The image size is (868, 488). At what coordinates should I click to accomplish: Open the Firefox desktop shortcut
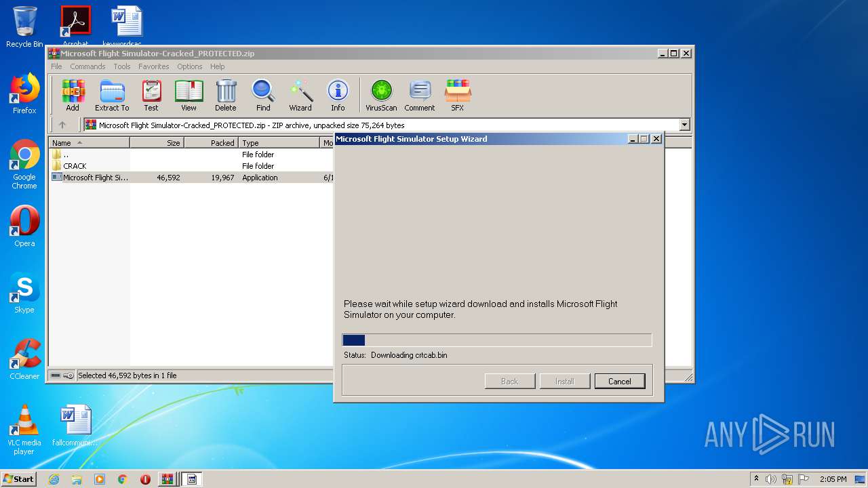(x=24, y=94)
